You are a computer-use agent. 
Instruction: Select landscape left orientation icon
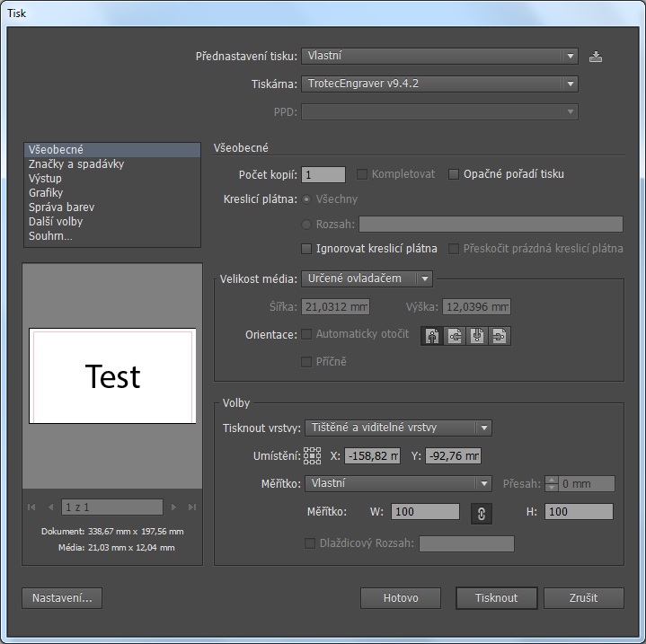pyautogui.click(x=455, y=336)
